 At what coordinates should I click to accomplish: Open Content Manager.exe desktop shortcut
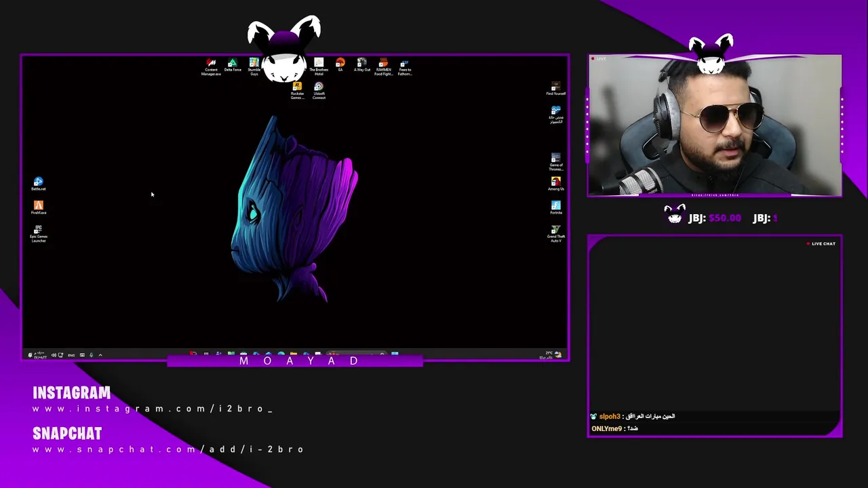click(211, 67)
